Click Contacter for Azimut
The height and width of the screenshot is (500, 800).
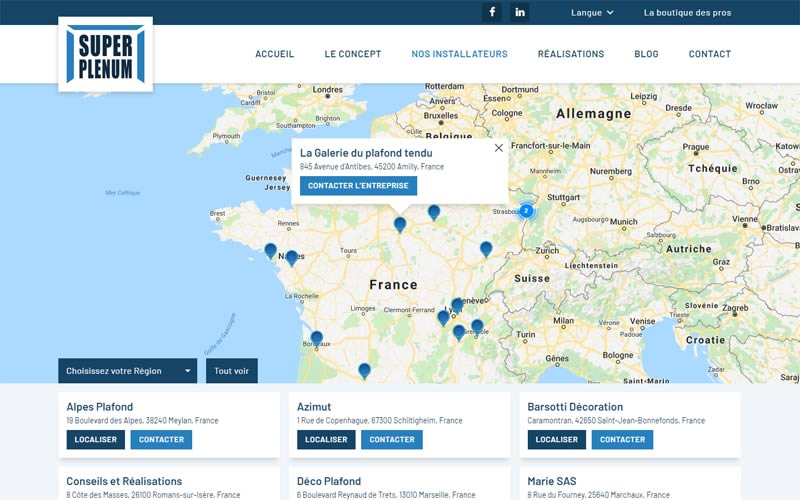(392, 439)
